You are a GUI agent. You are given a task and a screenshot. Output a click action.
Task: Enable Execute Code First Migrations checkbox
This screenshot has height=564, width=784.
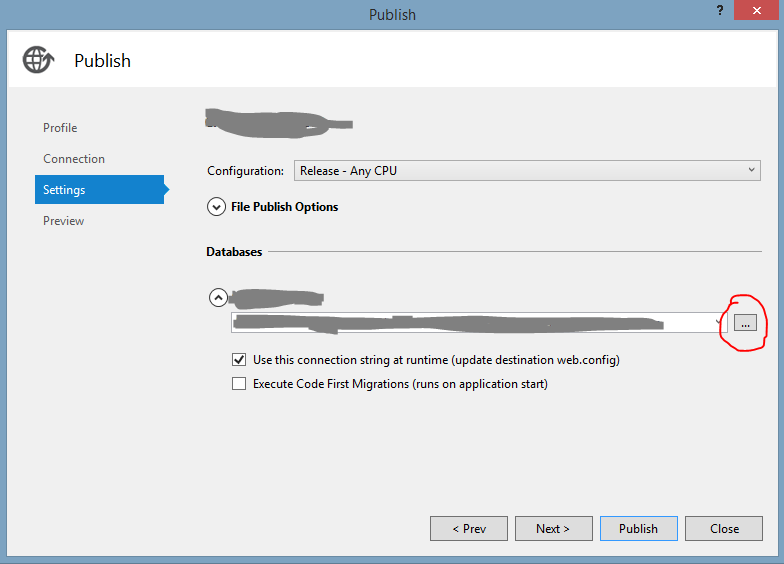(239, 384)
